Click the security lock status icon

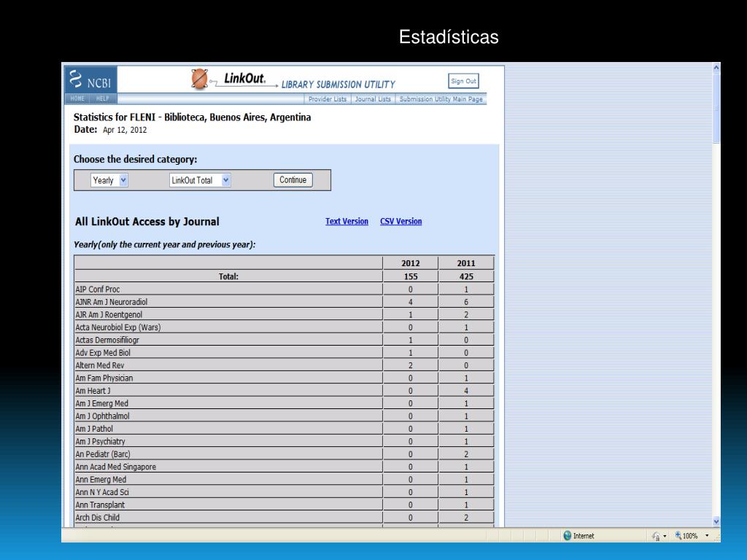(x=656, y=536)
